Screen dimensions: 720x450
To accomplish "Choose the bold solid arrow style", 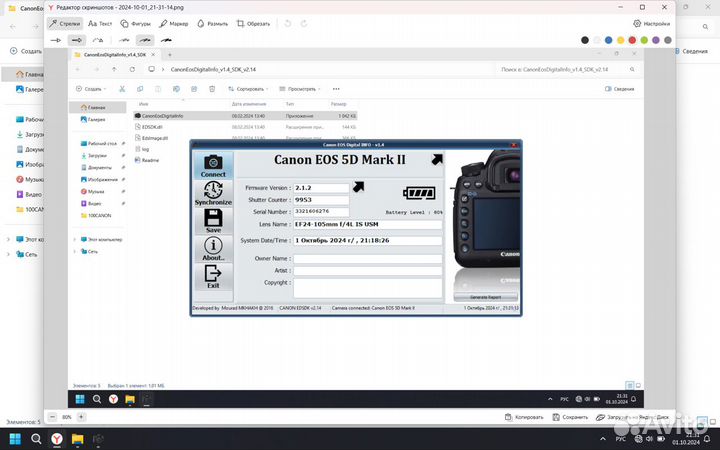I will point(77,40).
